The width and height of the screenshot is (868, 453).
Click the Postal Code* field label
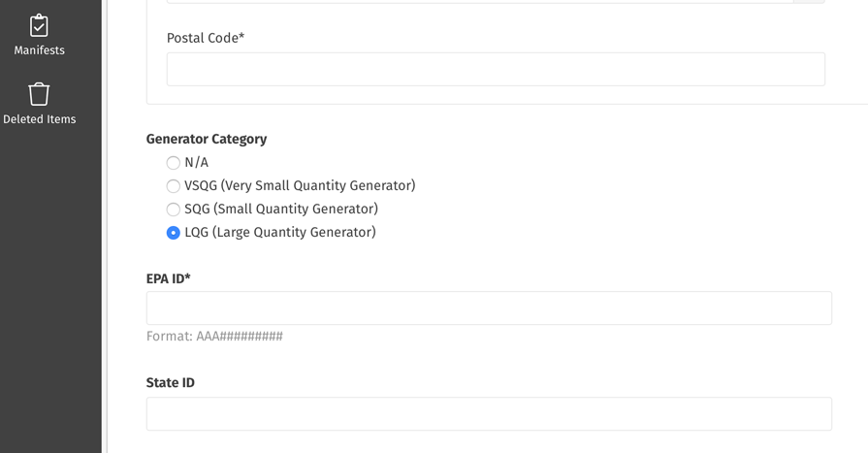coord(206,38)
